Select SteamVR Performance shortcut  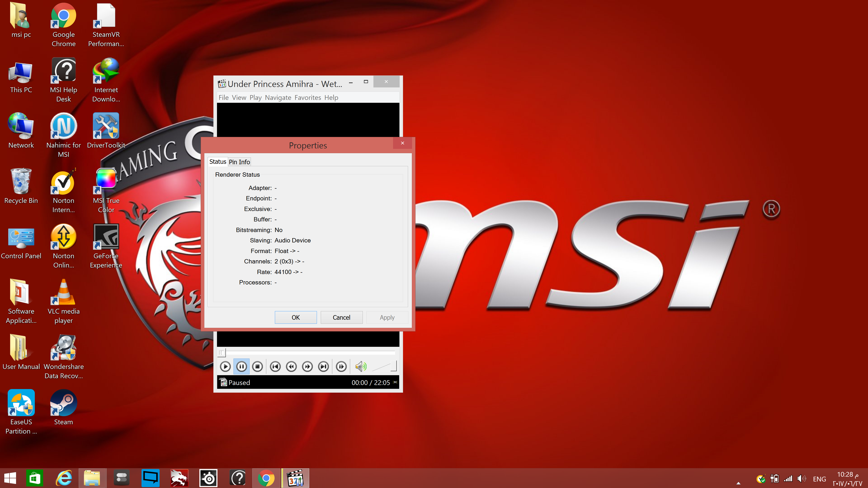tap(106, 25)
